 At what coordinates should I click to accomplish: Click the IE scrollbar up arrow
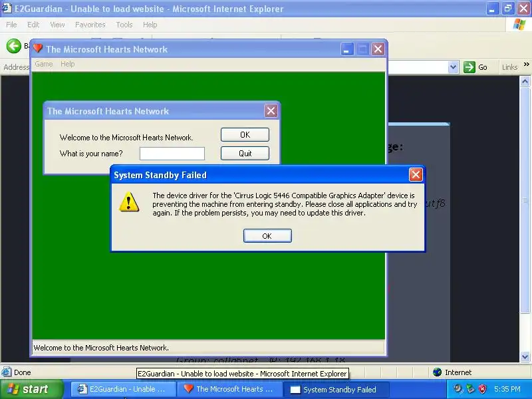525,81
